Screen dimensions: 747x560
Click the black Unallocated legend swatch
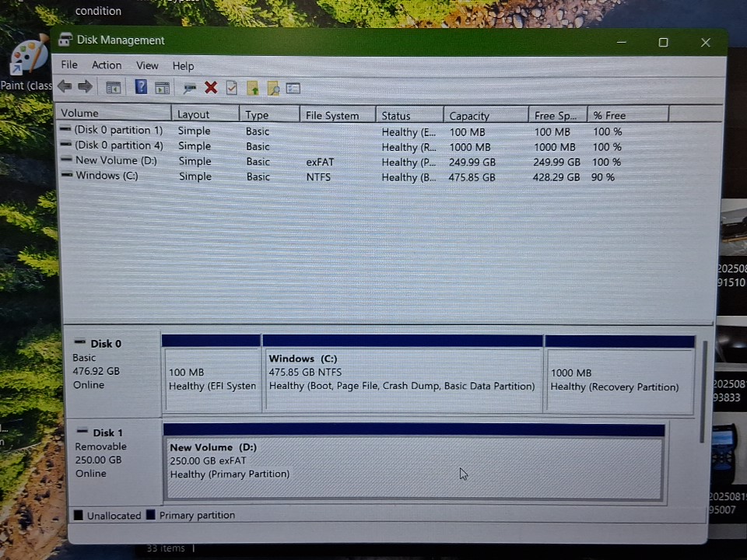(79, 515)
